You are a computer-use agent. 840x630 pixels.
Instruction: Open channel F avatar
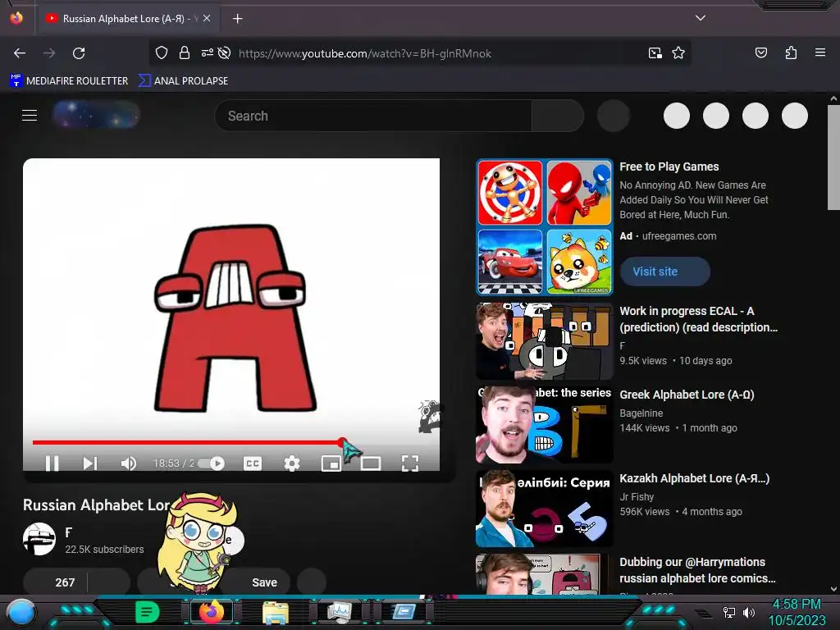(x=39, y=539)
